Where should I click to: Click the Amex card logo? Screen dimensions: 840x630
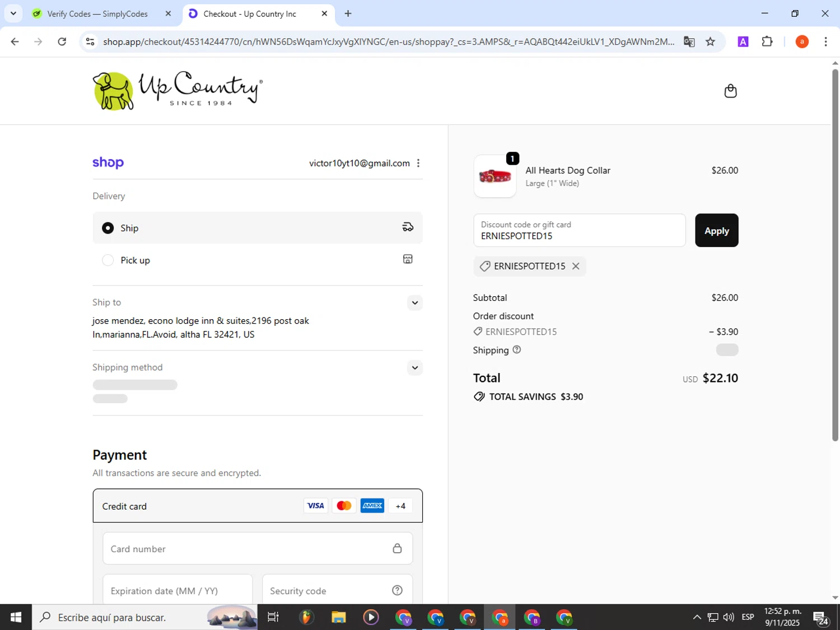click(x=372, y=506)
